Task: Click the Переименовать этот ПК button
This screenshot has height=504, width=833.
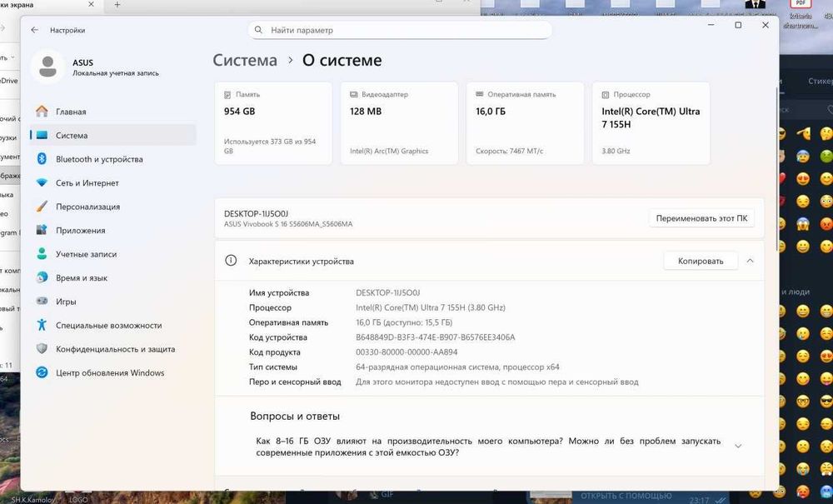Action: (701, 218)
